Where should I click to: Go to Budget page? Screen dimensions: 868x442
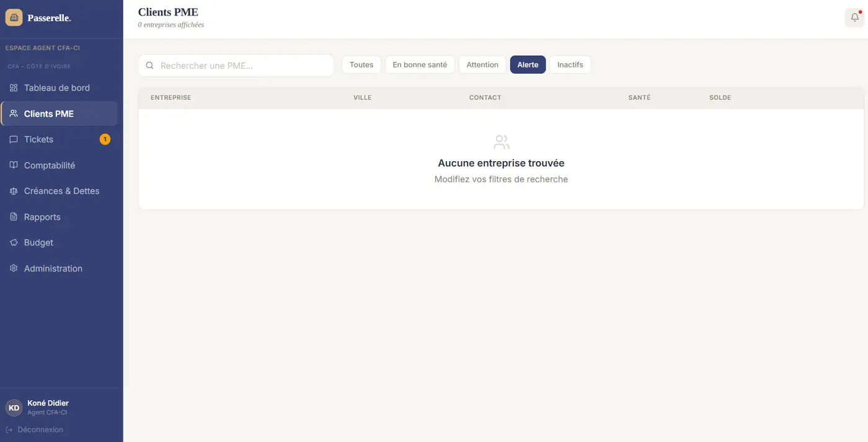(60, 242)
